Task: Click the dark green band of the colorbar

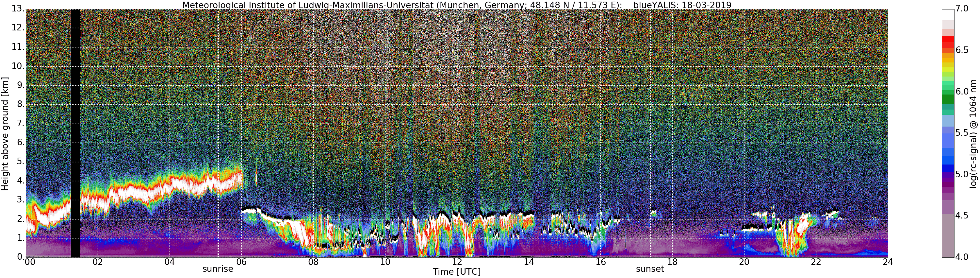Action: [x=948, y=100]
